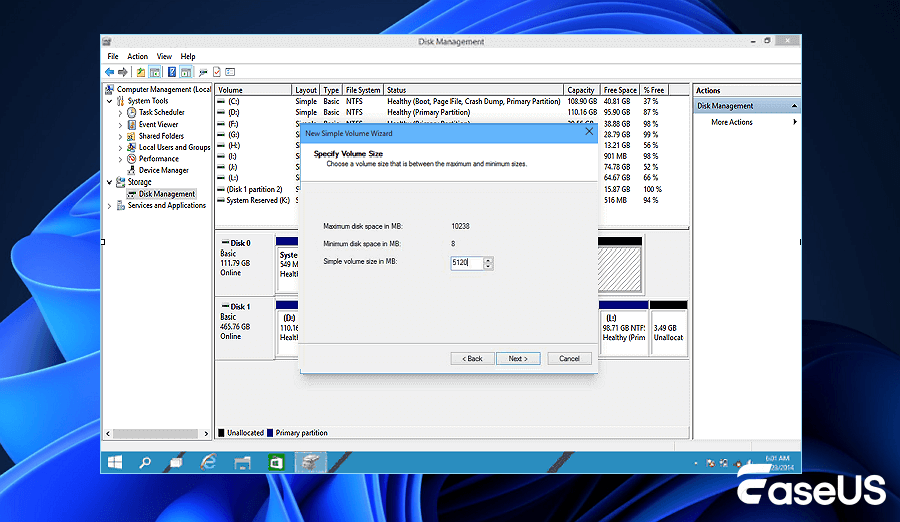Image resolution: width=900 pixels, height=522 pixels.
Task: Select Disk Management under Storage
Action: 166,194
